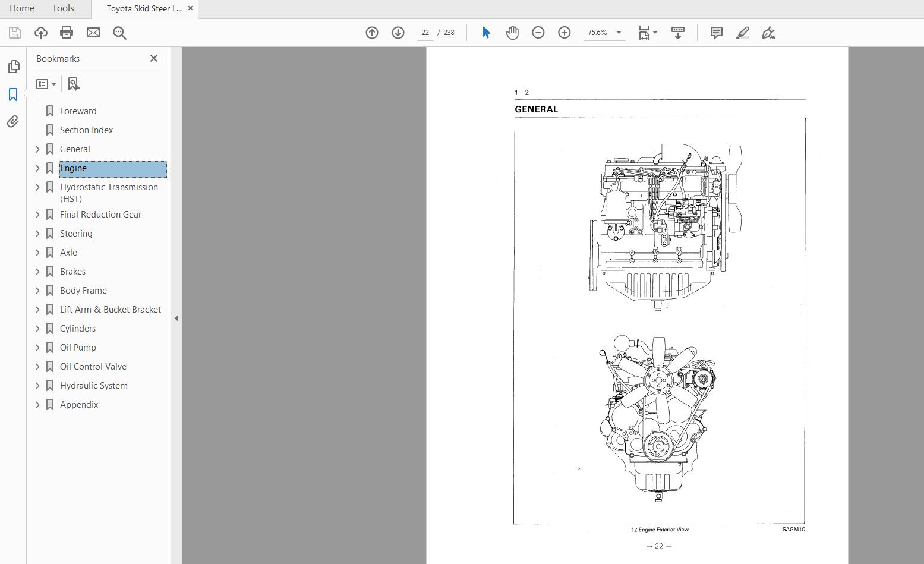Email the document

(x=93, y=33)
